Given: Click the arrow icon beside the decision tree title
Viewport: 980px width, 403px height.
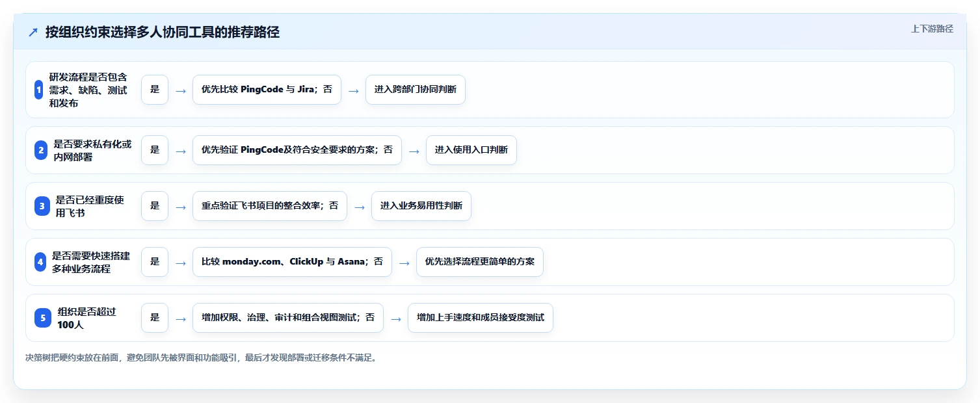Looking at the screenshot, I should (x=33, y=32).
